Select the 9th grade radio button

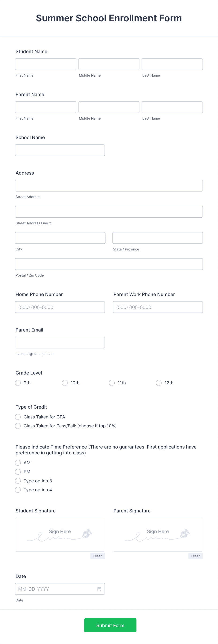18,383
